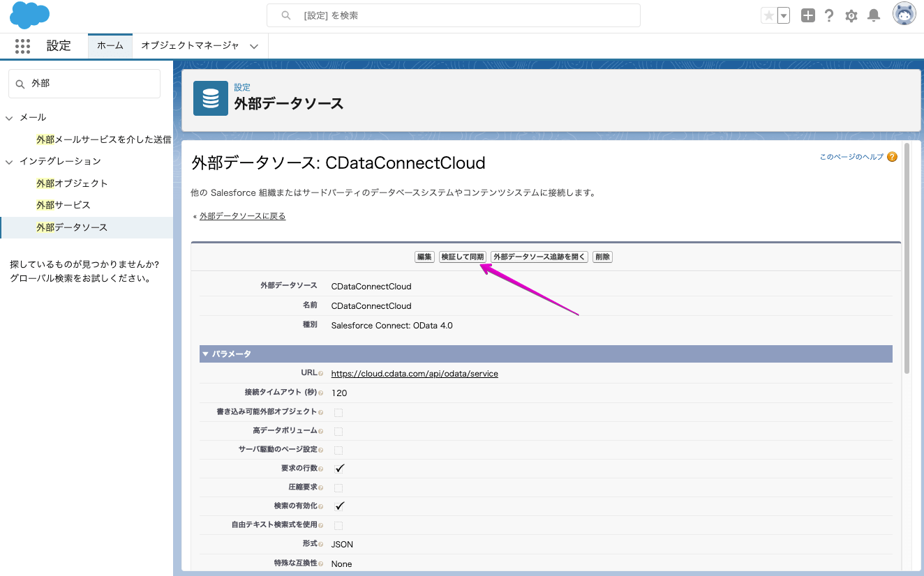Select 外部データソース in sidebar

coord(87,227)
